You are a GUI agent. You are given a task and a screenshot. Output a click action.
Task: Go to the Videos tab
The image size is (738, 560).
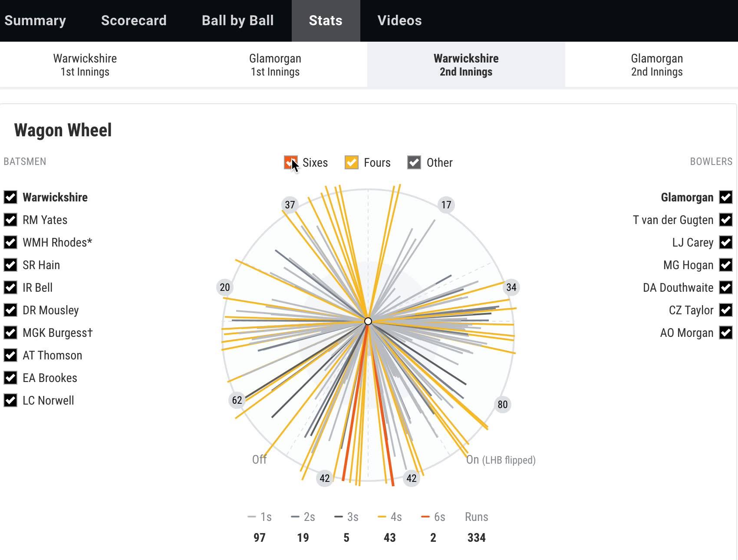(x=400, y=20)
